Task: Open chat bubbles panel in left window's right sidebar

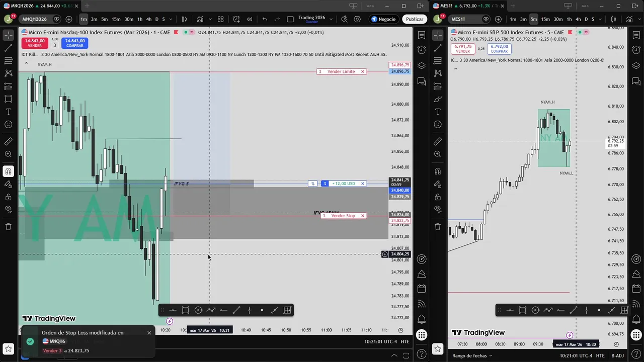Action: click(x=422, y=81)
